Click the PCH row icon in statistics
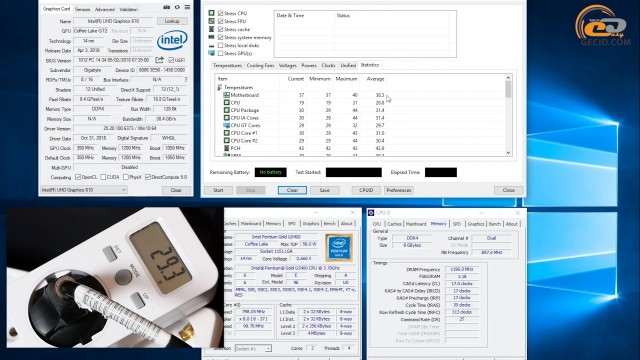This screenshot has height=360, width=640. click(x=227, y=148)
